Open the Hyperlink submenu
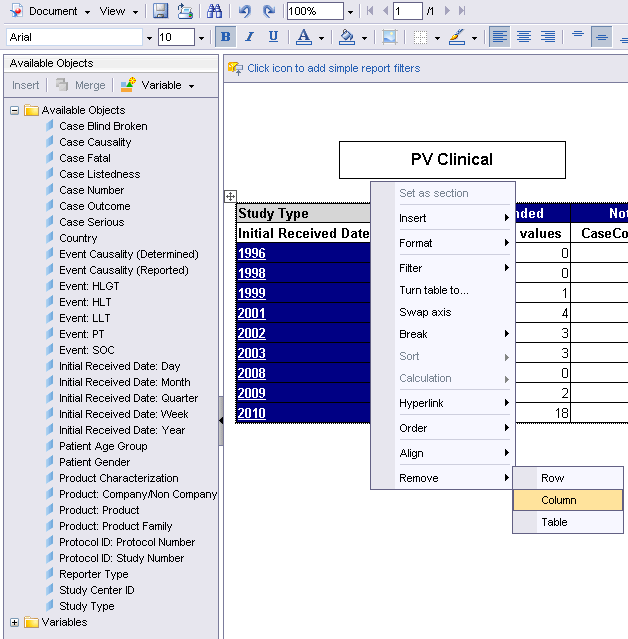The height and width of the screenshot is (639, 628). pyautogui.click(x=454, y=403)
